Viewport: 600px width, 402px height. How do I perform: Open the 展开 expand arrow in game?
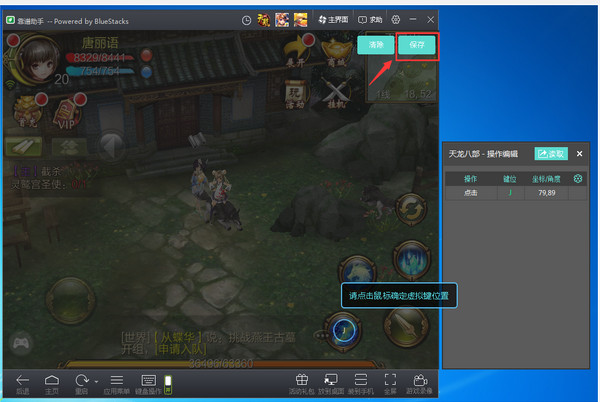297,52
